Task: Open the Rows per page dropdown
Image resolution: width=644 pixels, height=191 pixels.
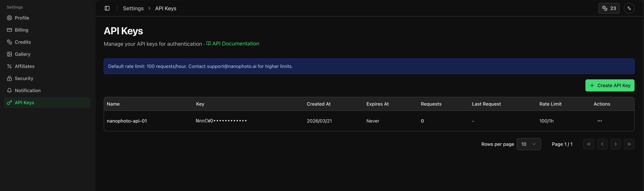Action: click(529, 144)
